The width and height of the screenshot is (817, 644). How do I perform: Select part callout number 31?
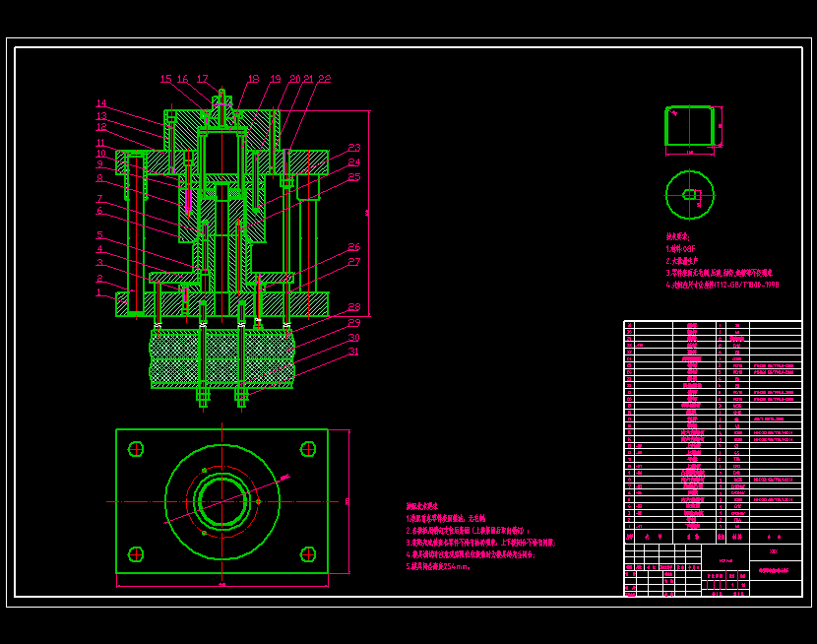click(353, 352)
